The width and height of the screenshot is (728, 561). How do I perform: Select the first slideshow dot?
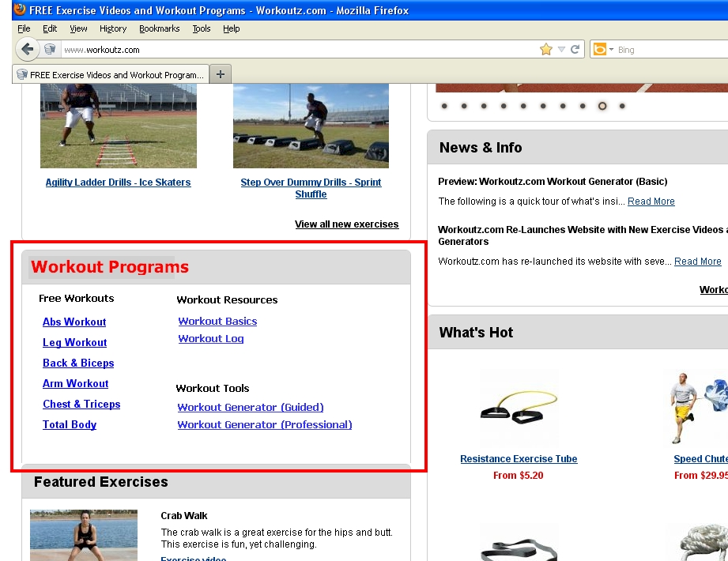pos(444,106)
